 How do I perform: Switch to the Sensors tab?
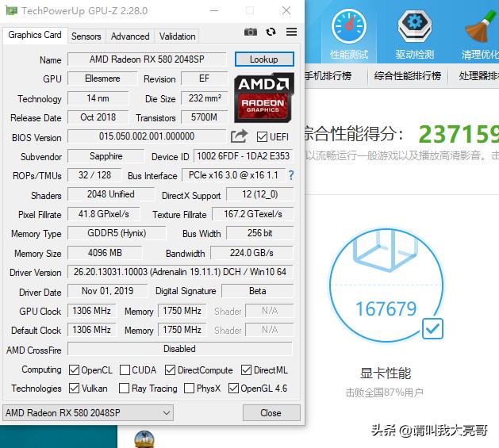86,36
